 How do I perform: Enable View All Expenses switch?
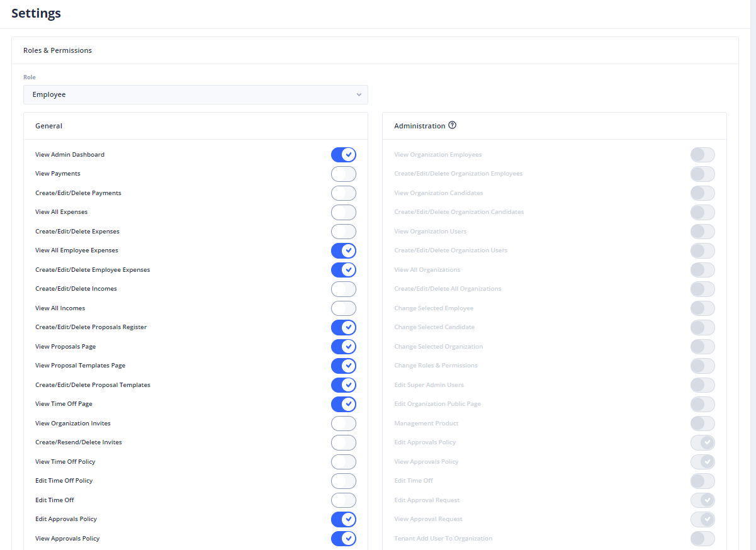344,212
